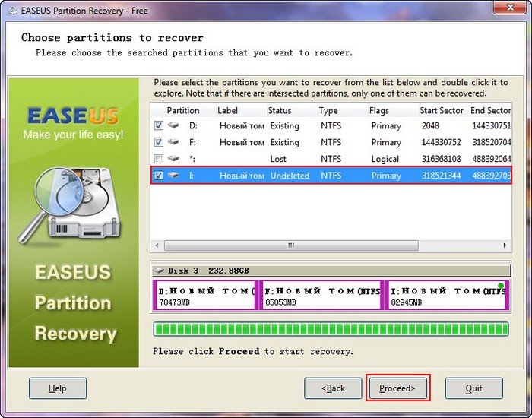
Task: Click 'Primary' flag in the D: row
Action: [x=386, y=126]
